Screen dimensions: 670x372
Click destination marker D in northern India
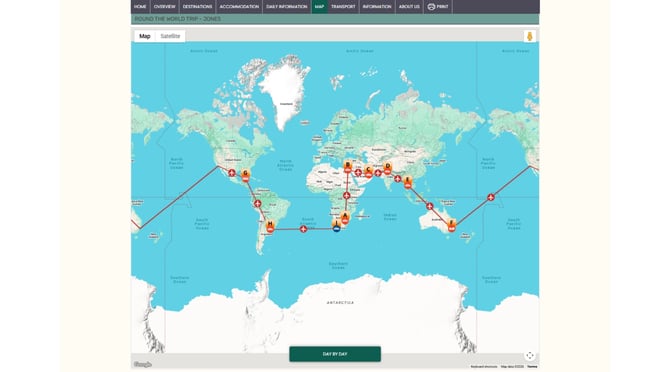388,168
